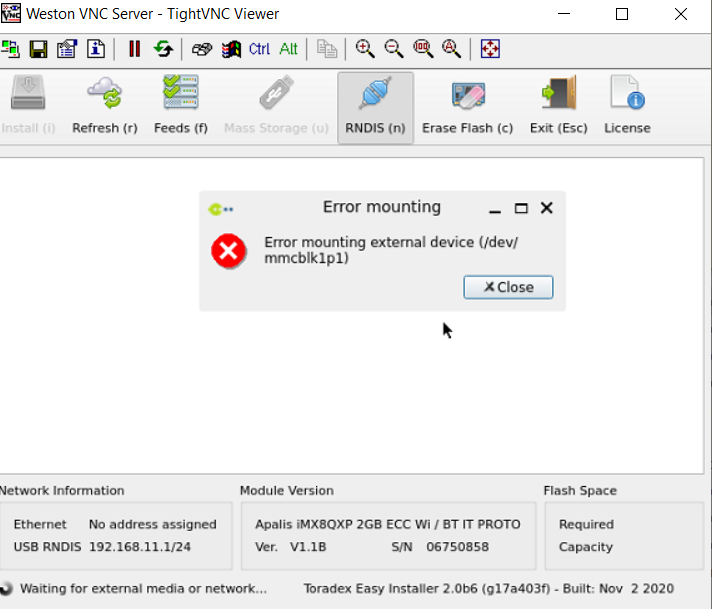
Task: Click the USB RNDIS address 192.168.11.1/24
Action: 140,547
